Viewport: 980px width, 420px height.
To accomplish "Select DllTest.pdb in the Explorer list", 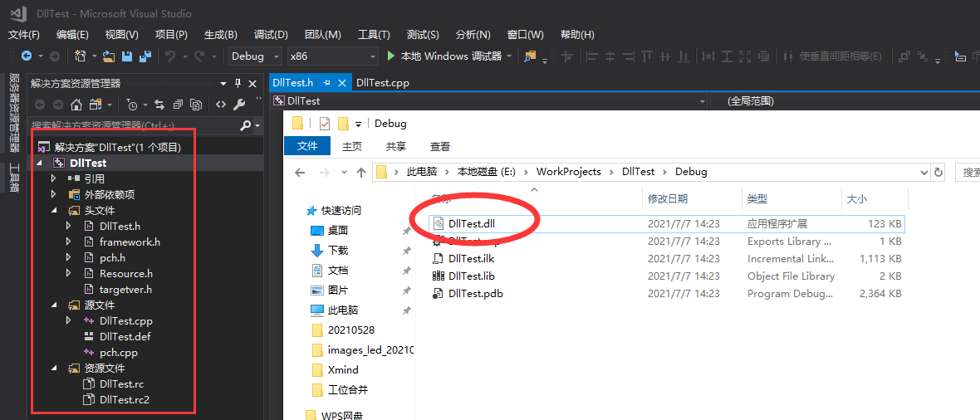I will click(x=476, y=294).
